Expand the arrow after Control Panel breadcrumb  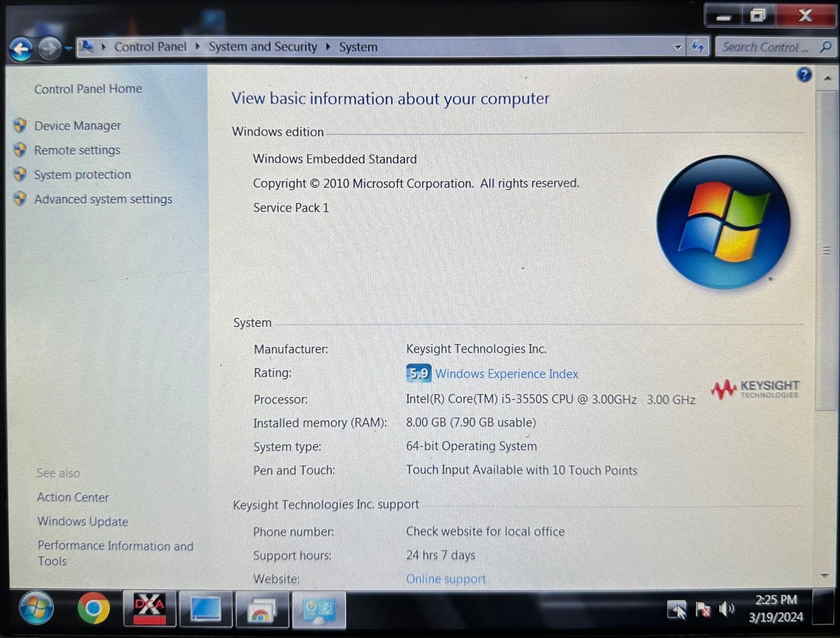[x=198, y=47]
